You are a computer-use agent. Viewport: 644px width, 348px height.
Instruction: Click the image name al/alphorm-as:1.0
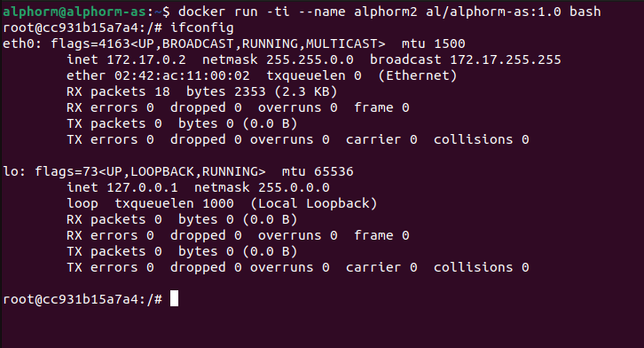click(493, 12)
